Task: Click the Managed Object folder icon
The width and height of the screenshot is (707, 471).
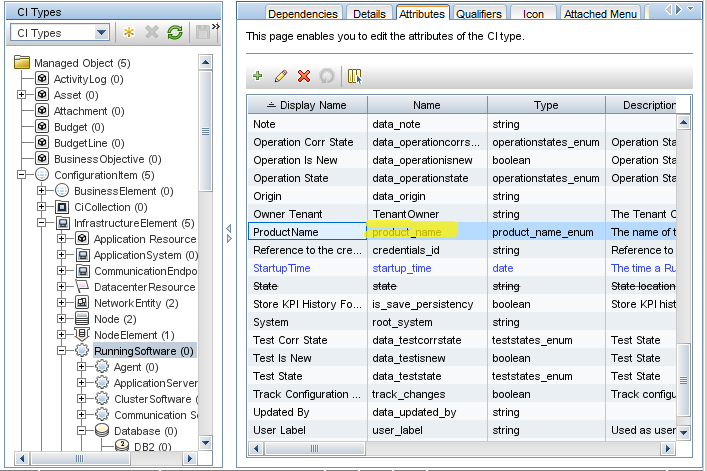Action: [x=22, y=63]
